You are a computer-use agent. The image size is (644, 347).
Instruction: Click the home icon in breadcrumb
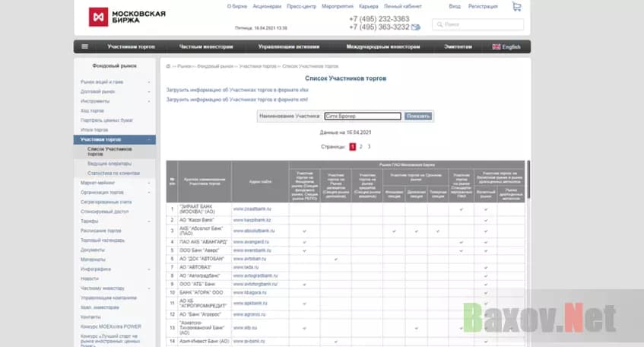tap(169, 66)
